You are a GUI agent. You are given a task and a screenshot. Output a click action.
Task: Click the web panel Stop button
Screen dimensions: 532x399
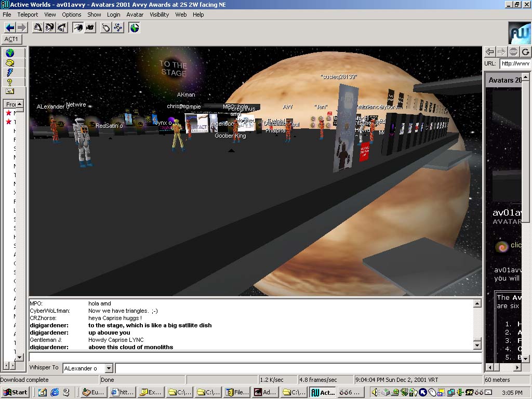point(513,51)
